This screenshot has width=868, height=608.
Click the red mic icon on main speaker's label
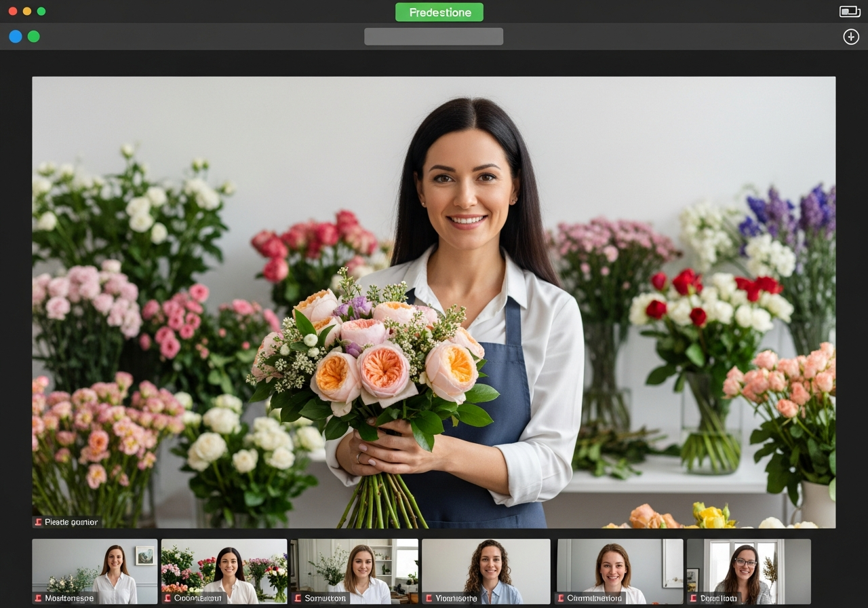(x=38, y=522)
